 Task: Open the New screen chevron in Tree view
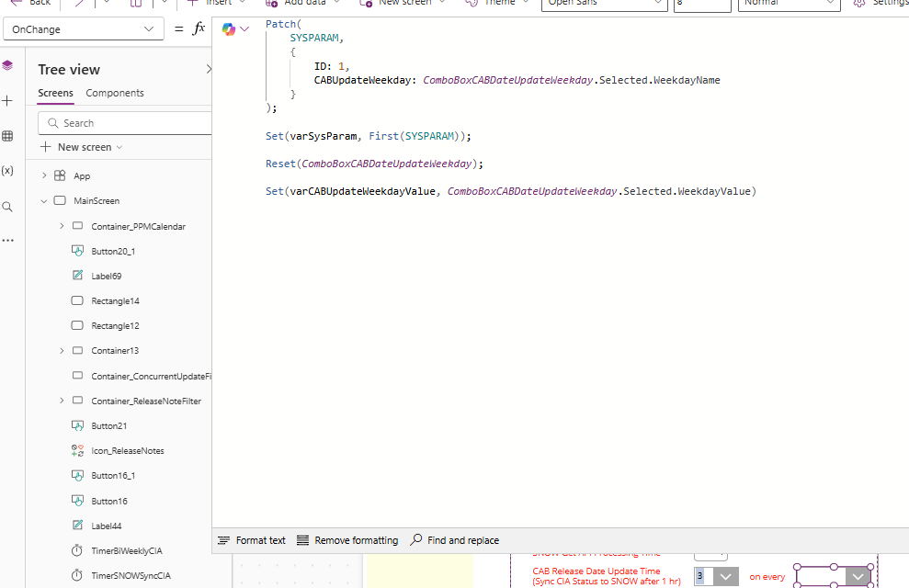pyautogui.click(x=119, y=147)
